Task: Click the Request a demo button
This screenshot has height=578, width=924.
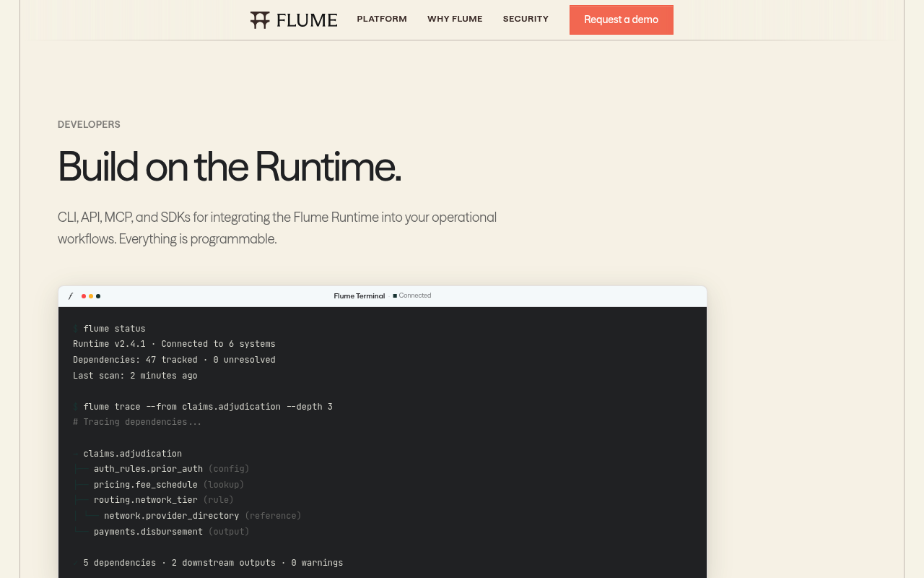Action: [x=622, y=20]
